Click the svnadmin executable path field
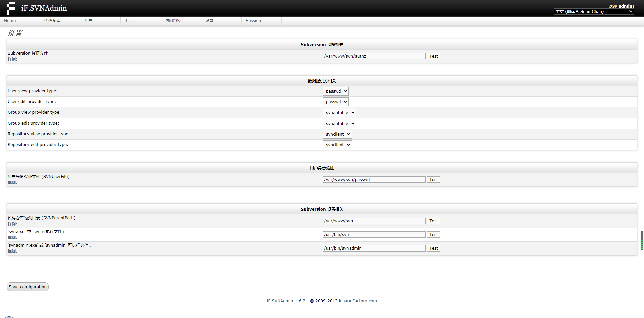 (x=374, y=248)
